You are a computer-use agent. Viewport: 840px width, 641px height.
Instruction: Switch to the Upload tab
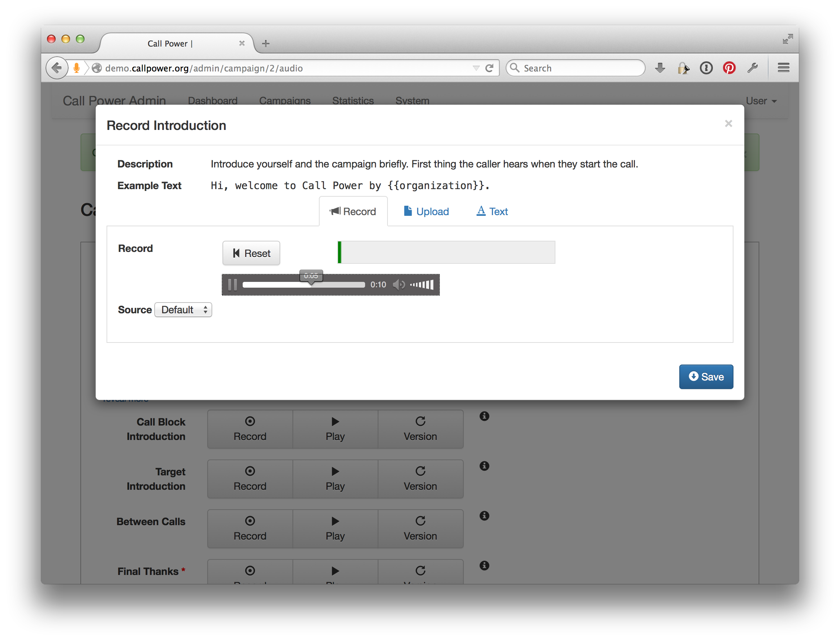[x=426, y=212]
